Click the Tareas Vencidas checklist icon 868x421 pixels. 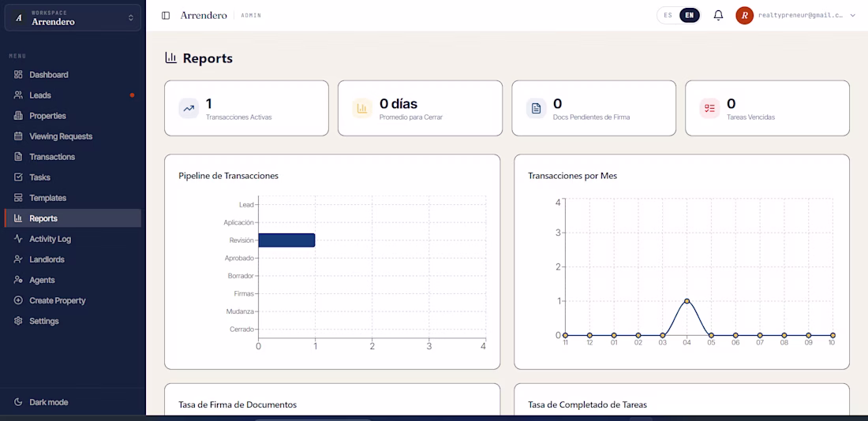point(709,109)
